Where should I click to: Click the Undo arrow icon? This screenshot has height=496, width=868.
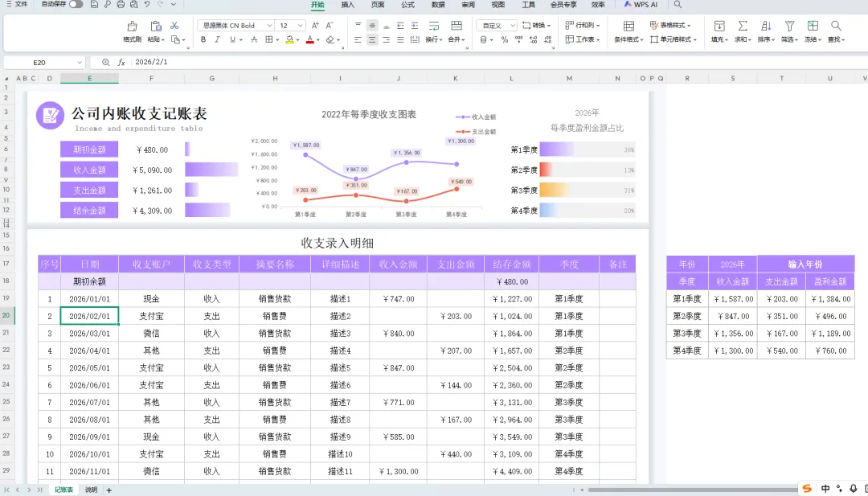pos(147,5)
